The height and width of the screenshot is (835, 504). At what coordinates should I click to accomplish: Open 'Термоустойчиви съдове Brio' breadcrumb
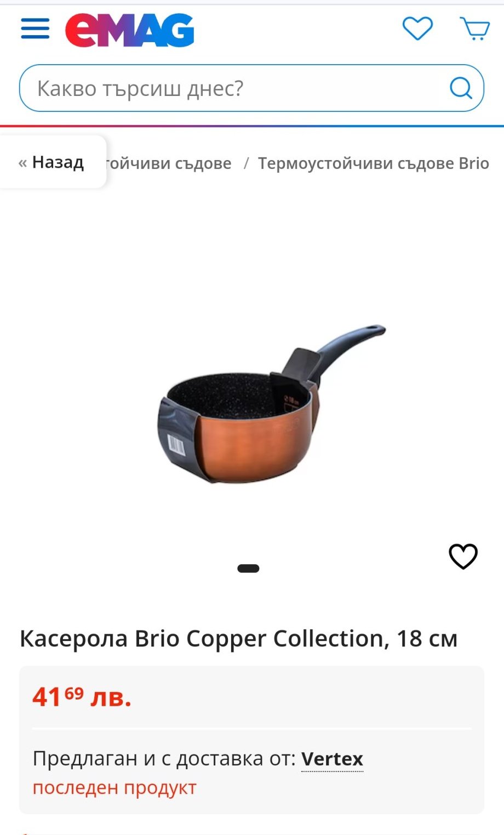point(374,163)
